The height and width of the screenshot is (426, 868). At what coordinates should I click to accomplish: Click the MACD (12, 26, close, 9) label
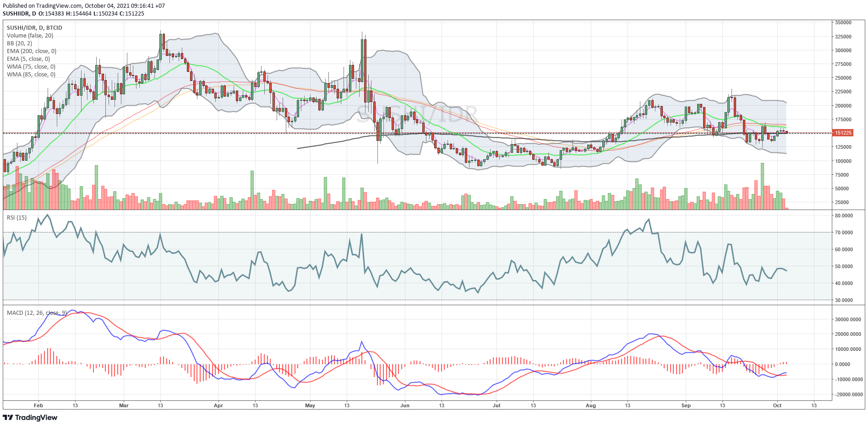[37, 313]
